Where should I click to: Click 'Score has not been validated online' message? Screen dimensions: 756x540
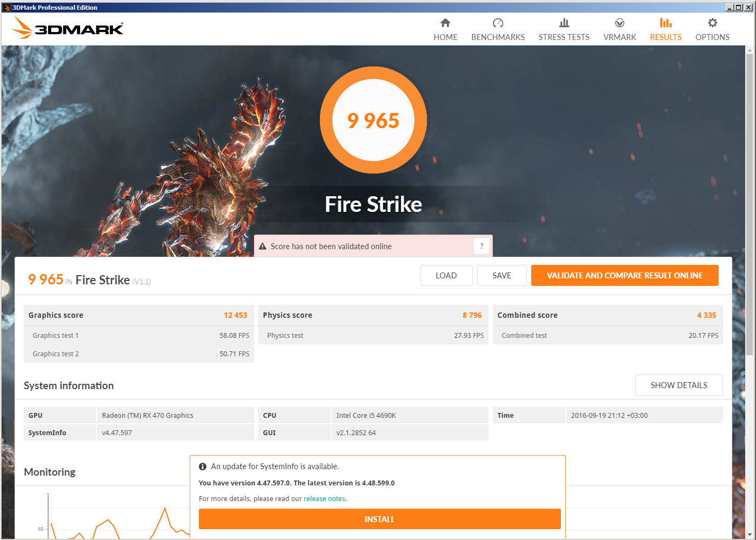coord(331,246)
